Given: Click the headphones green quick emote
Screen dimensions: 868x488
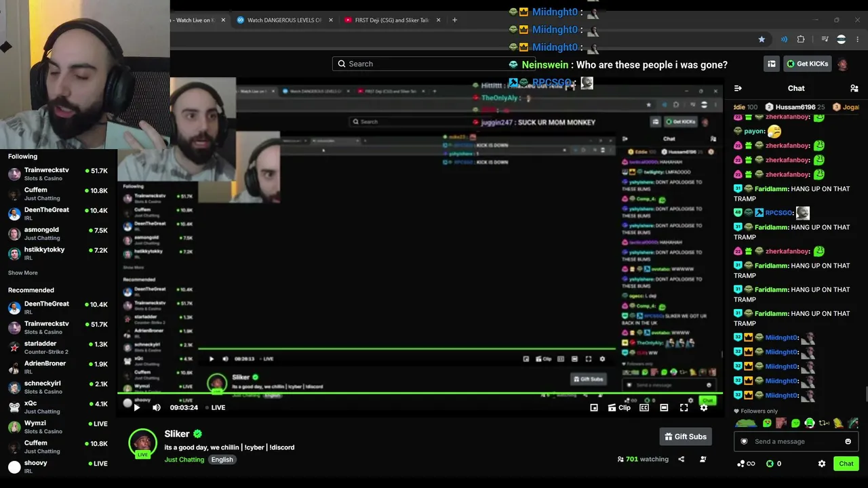Looking at the screenshot, I should (x=810, y=424).
